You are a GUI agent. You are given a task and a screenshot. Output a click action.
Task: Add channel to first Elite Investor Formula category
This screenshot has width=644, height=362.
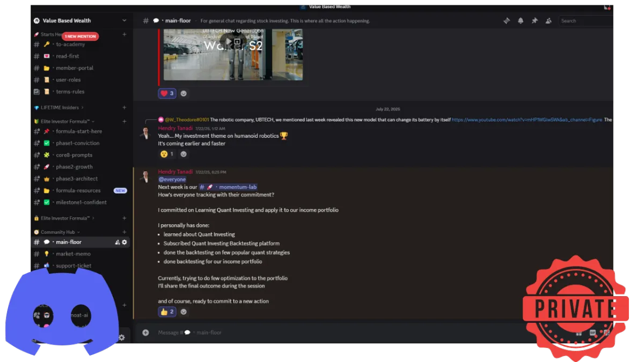click(125, 122)
